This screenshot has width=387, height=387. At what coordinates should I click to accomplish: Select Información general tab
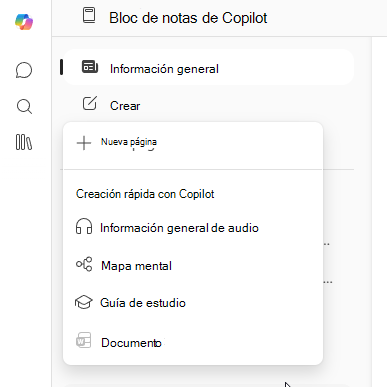coord(208,68)
